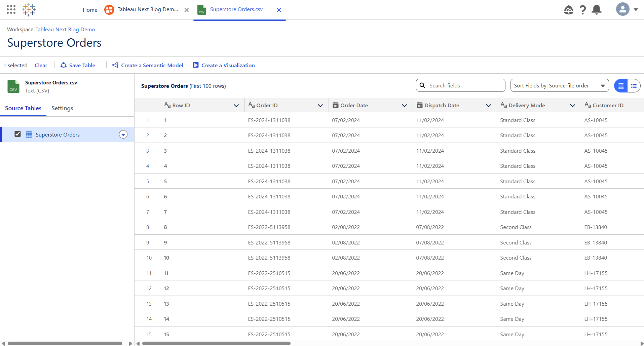Click the Save Table cloud icon
This screenshot has height=346, width=644.
tap(63, 65)
